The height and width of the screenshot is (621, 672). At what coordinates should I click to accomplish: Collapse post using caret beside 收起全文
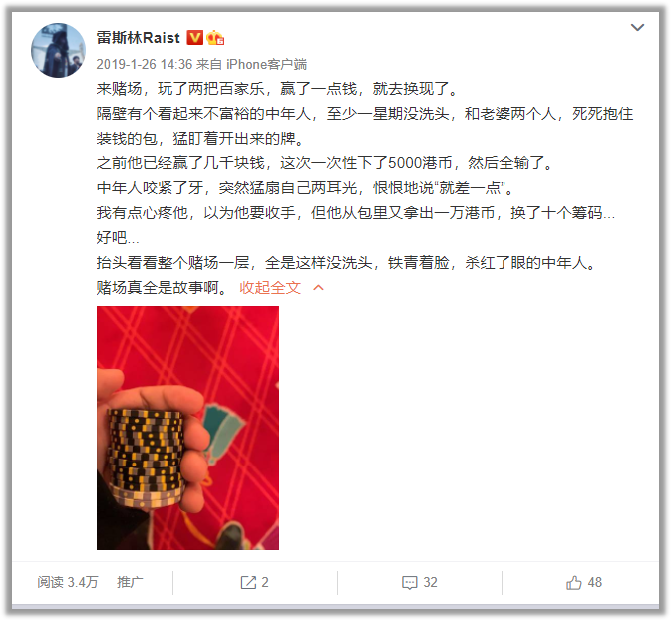[x=318, y=288]
